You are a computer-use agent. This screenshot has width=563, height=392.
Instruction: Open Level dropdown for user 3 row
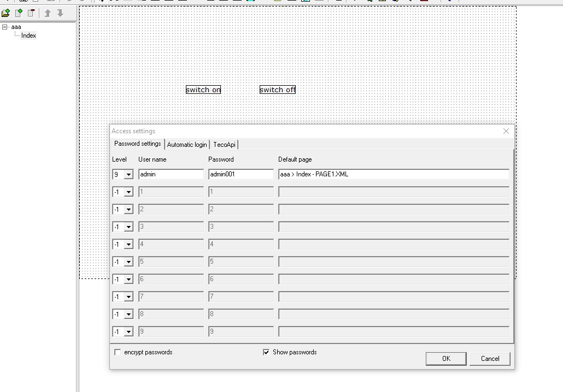click(x=128, y=227)
